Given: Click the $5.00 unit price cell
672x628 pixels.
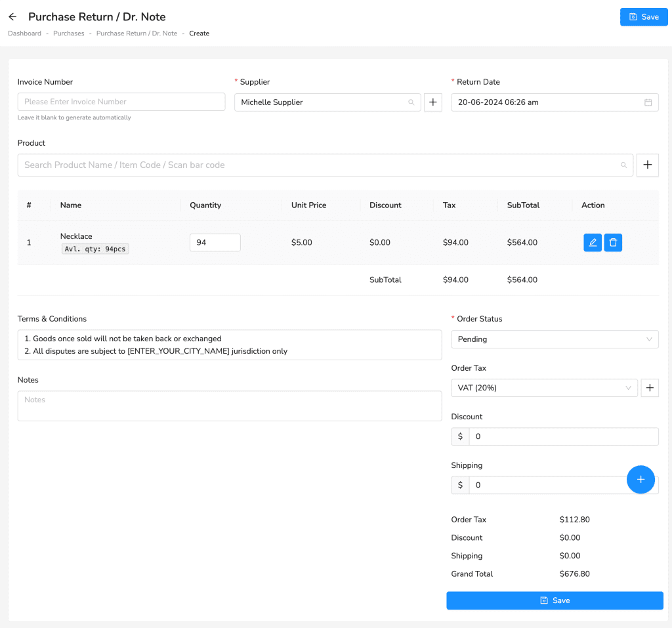Looking at the screenshot, I should (x=302, y=243).
